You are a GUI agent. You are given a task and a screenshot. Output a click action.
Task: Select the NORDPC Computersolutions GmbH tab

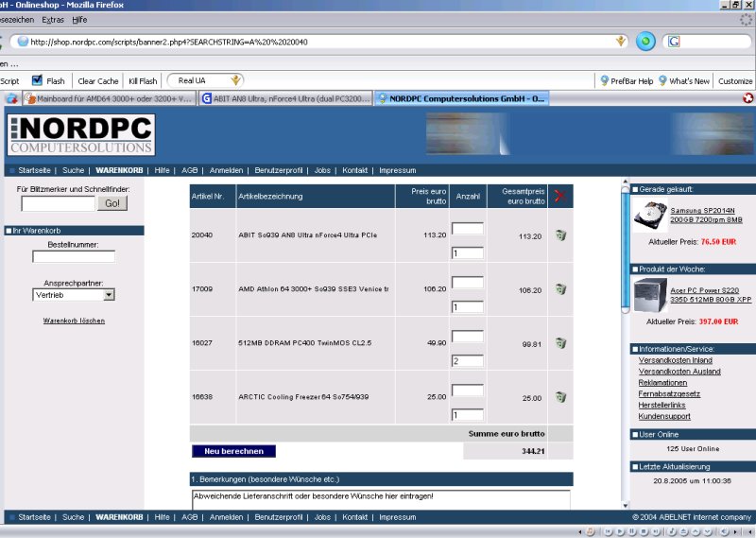[x=461, y=98]
